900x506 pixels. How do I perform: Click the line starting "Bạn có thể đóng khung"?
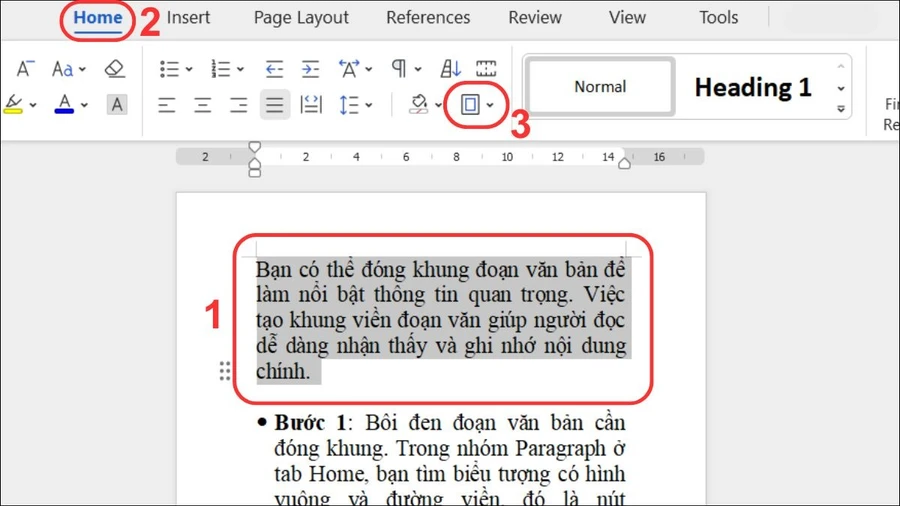[x=440, y=270]
